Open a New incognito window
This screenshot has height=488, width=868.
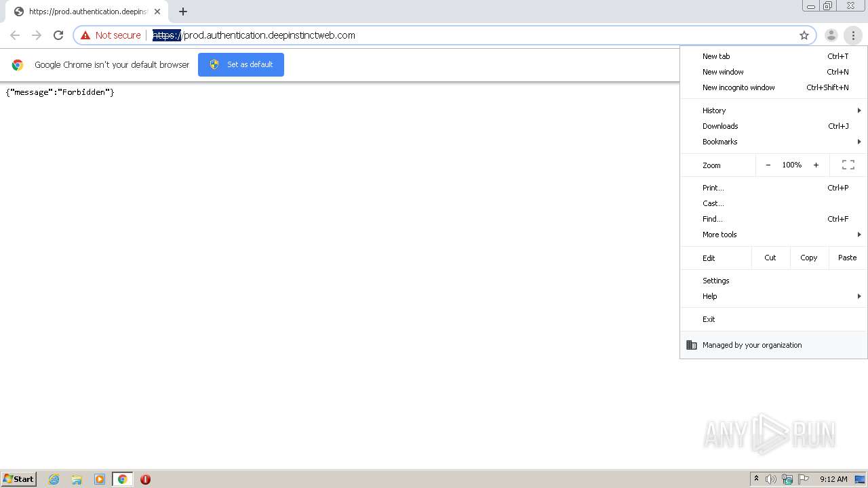774,87
